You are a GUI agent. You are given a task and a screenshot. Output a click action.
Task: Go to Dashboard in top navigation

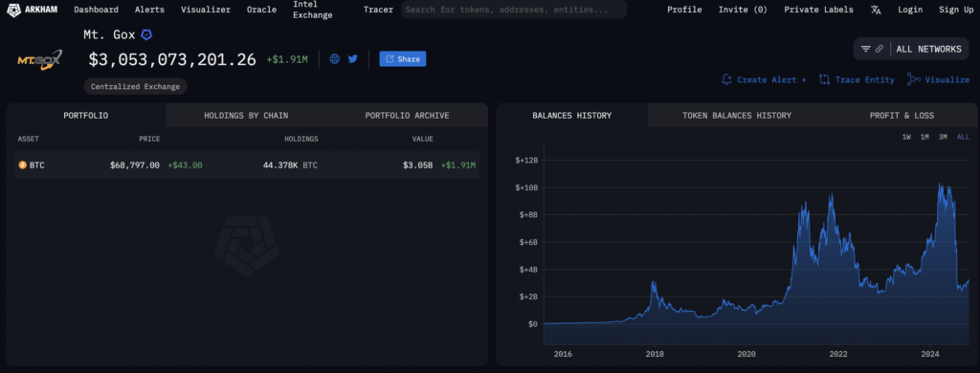96,10
